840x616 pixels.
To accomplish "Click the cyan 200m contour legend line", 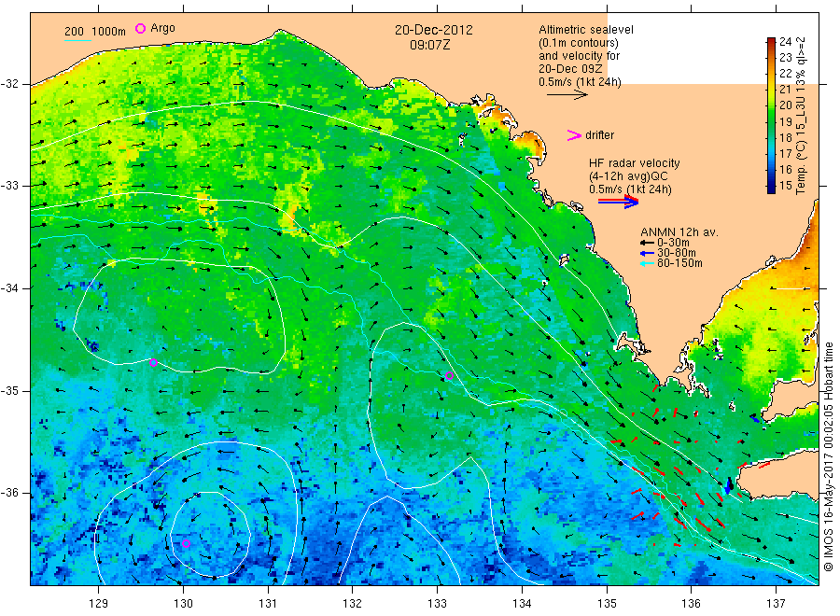I will 77,40.
